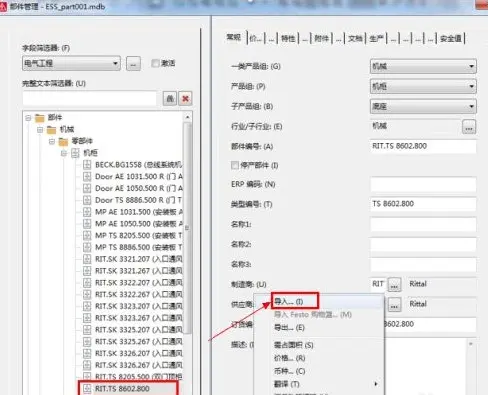
Task: Click part icon beside BECK.BG1558
Action: [87, 165]
